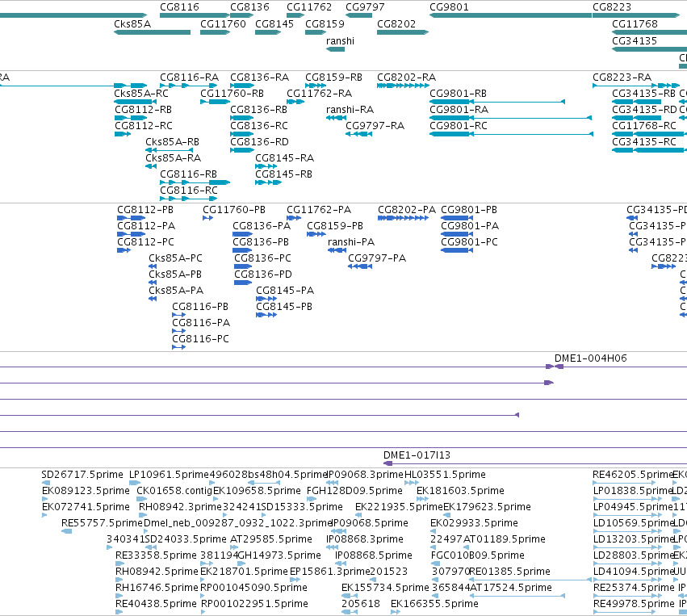
Task: Select EST EK166355.5prime
Action: (x=434, y=604)
